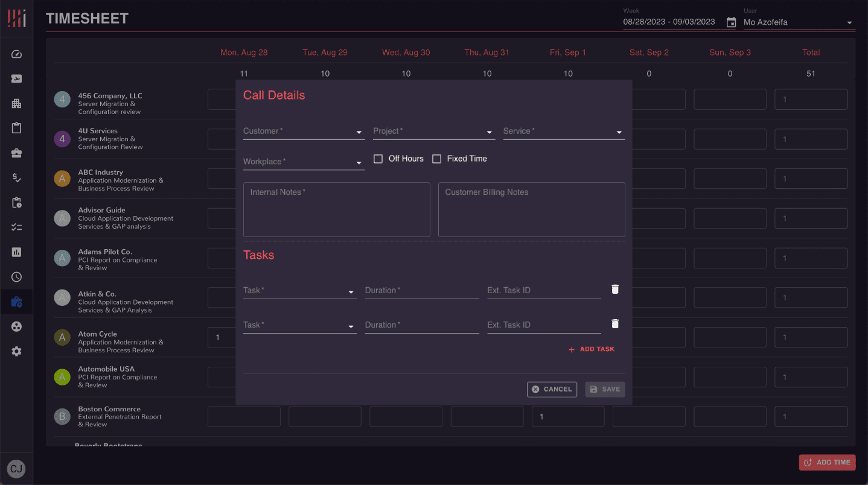Select the dollar checkmark billing icon
The width and height of the screenshot is (868, 485).
tap(16, 178)
